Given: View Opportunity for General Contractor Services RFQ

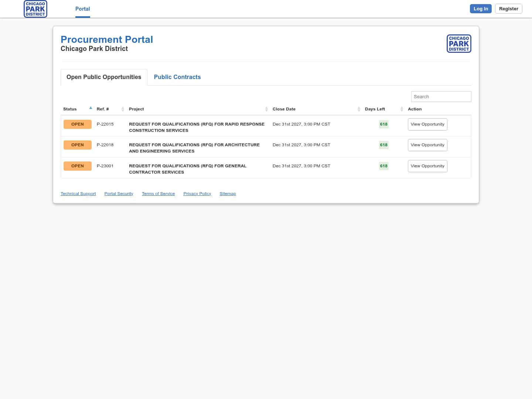Looking at the screenshot, I should tap(427, 166).
